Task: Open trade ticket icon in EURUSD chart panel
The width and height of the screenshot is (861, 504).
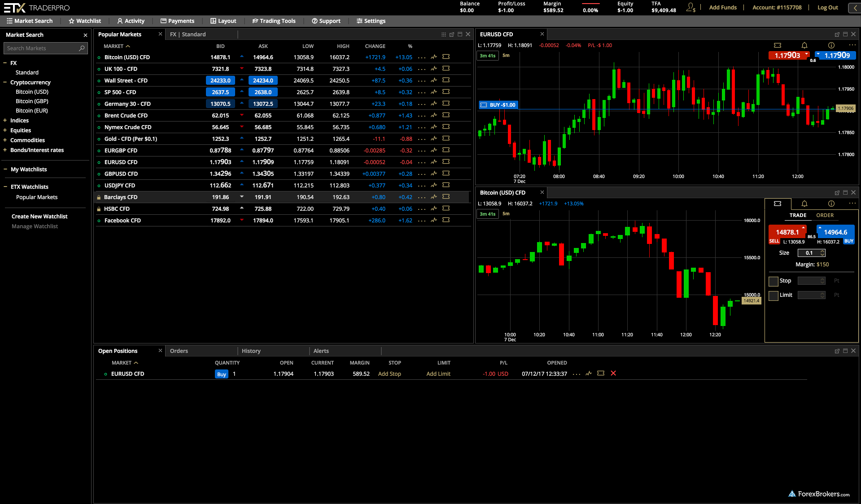Action: click(x=778, y=45)
